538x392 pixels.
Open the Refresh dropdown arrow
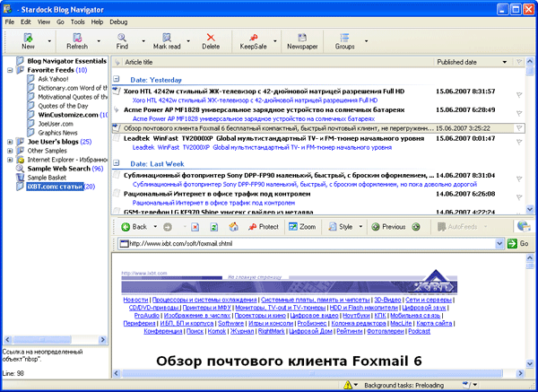(99, 41)
